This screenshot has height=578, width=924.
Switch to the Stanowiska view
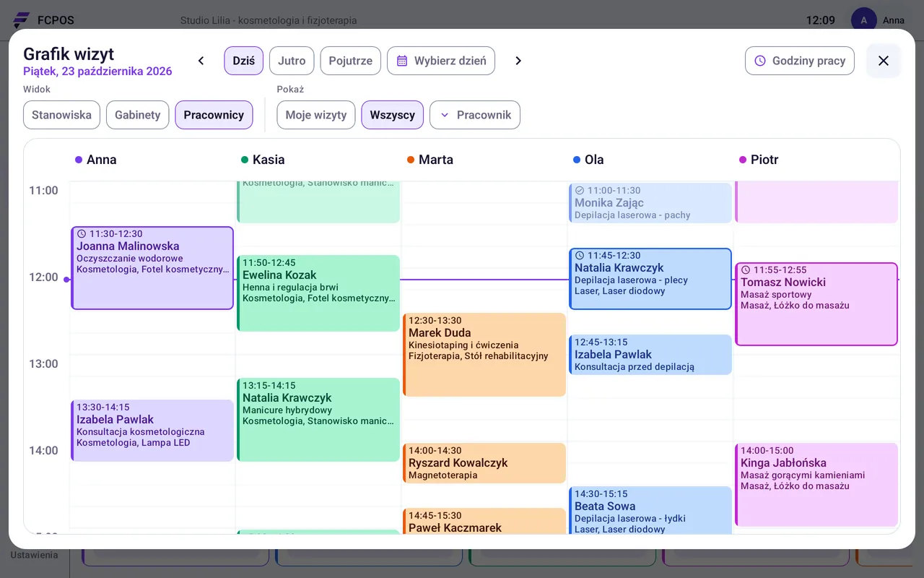62,115
